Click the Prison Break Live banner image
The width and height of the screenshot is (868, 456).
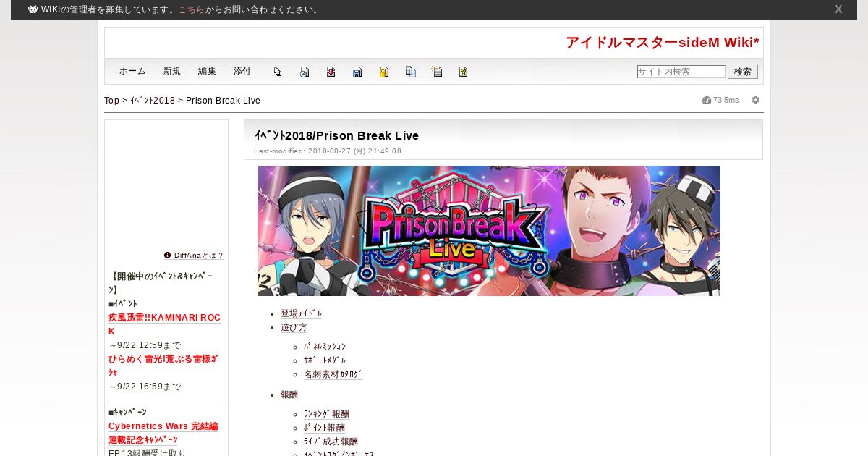[489, 231]
